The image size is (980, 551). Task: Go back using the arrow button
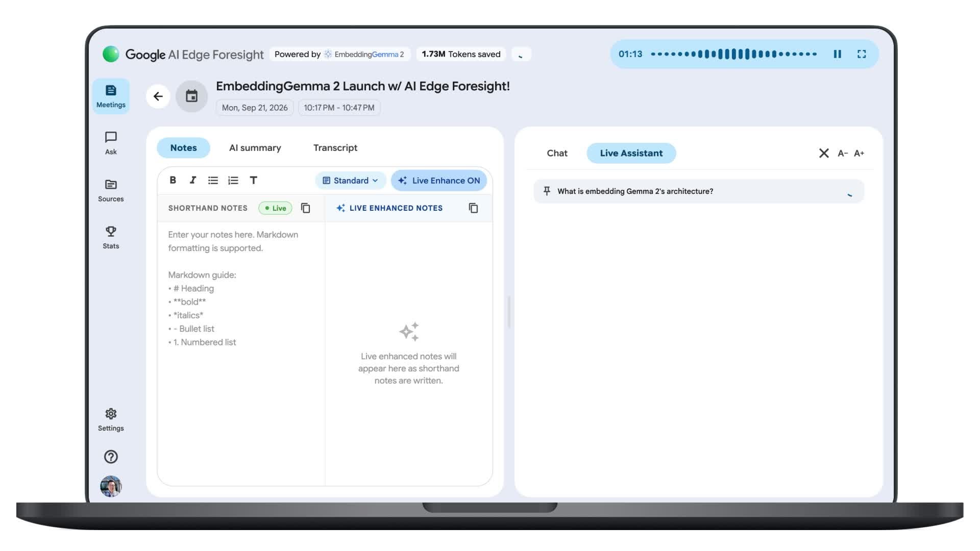click(158, 96)
